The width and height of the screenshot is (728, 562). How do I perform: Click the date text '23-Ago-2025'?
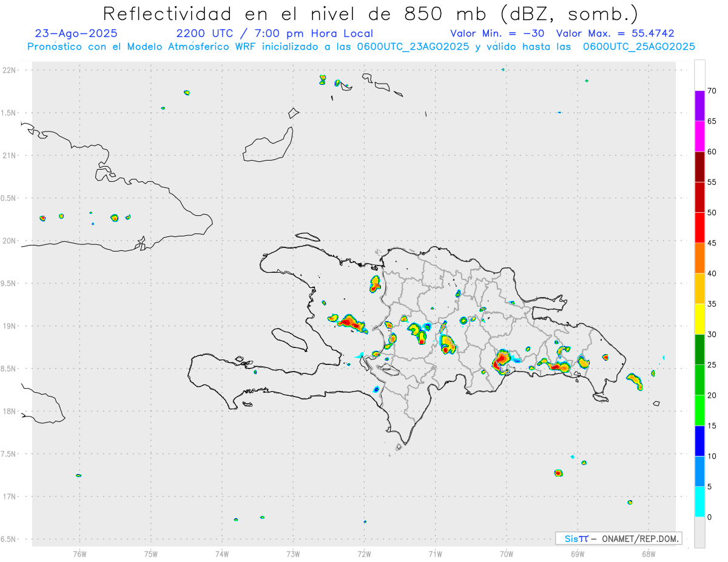pyautogui.click(x=76, y=33)
